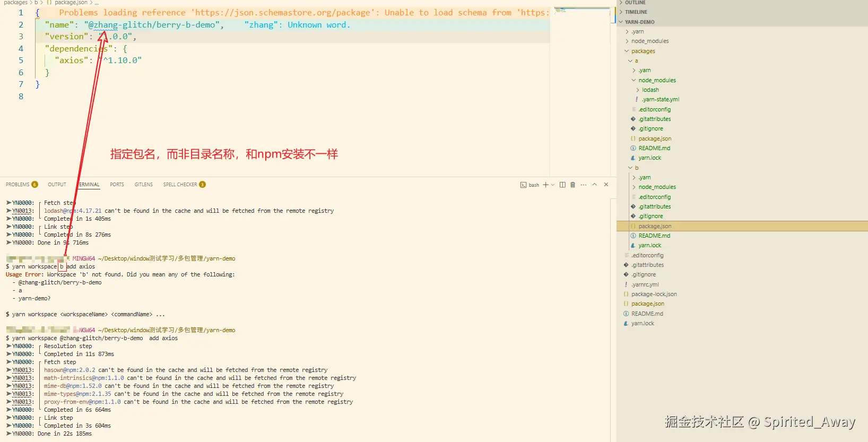Expand the TIMELINE section
Image resolution: width=868 pixels, height=442 pixels.
point(636,12)
